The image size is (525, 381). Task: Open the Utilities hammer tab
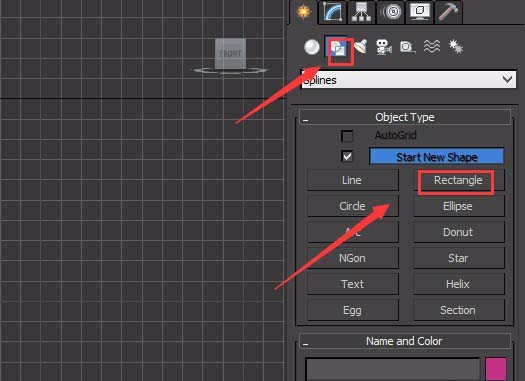(x=448, y=12)
